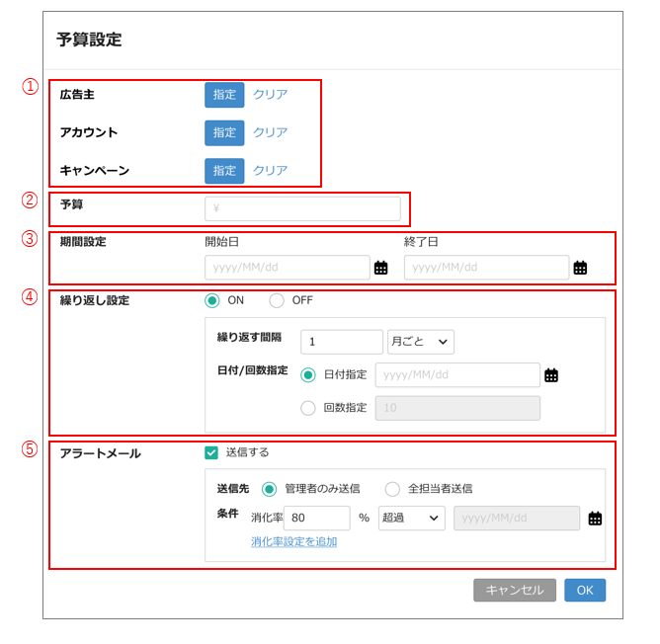Clear the キャンペーン selection via クリア
The width and height of the screenshot is (660, 644).
(x=270, y=171)
